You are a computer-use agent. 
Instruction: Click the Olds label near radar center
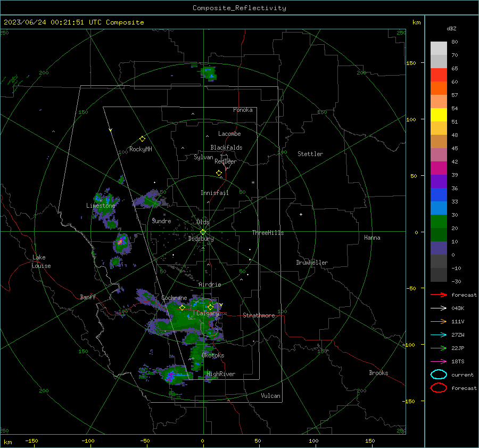pos(203,222)
